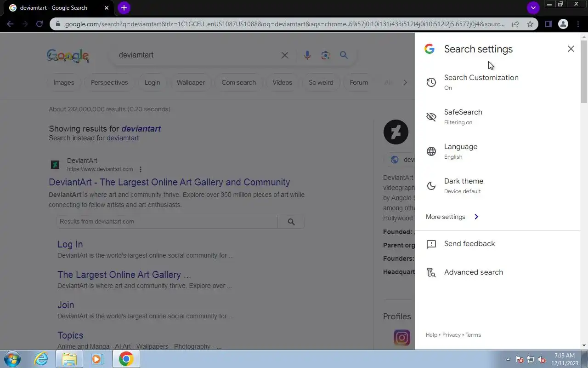
Task: Click the Dark theme moon icon
Action: click(431, 186)
